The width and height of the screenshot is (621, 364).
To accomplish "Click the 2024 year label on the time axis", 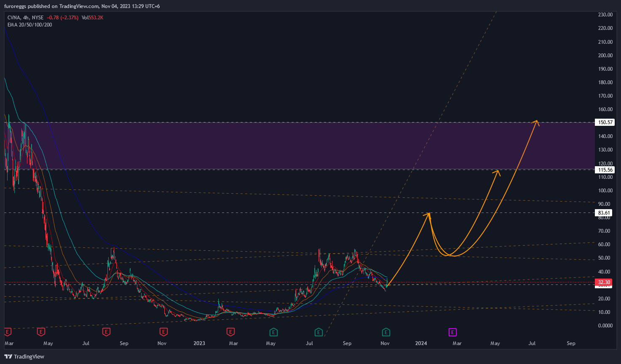I will 421,343.
